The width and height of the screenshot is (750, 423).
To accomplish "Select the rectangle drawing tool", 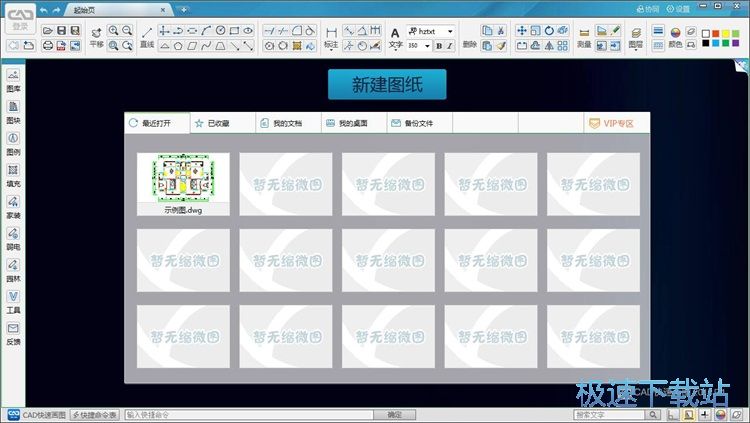I will 234,31.
